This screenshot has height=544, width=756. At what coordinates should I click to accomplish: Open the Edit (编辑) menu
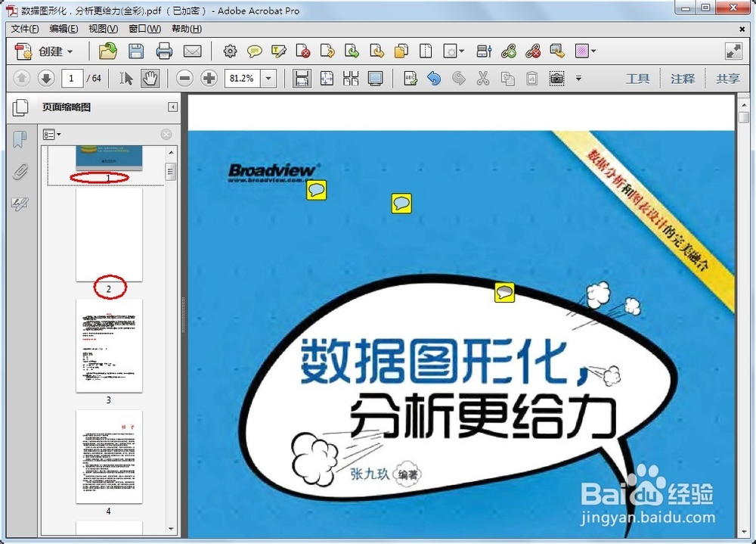coord(64,29)
